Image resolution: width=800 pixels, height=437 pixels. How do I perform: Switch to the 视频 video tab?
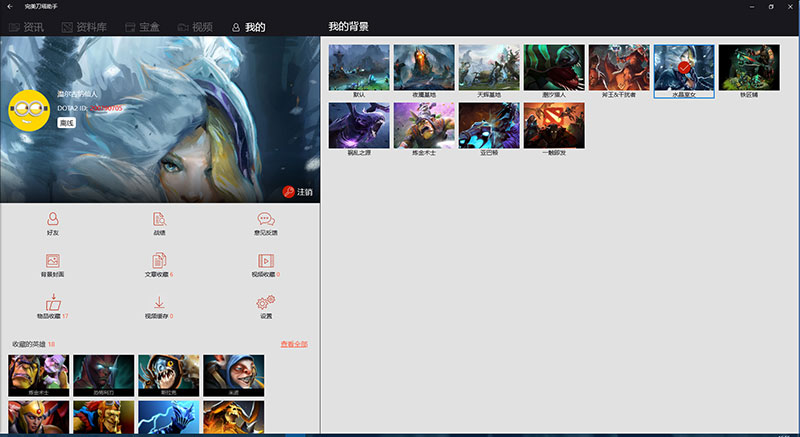195,27
